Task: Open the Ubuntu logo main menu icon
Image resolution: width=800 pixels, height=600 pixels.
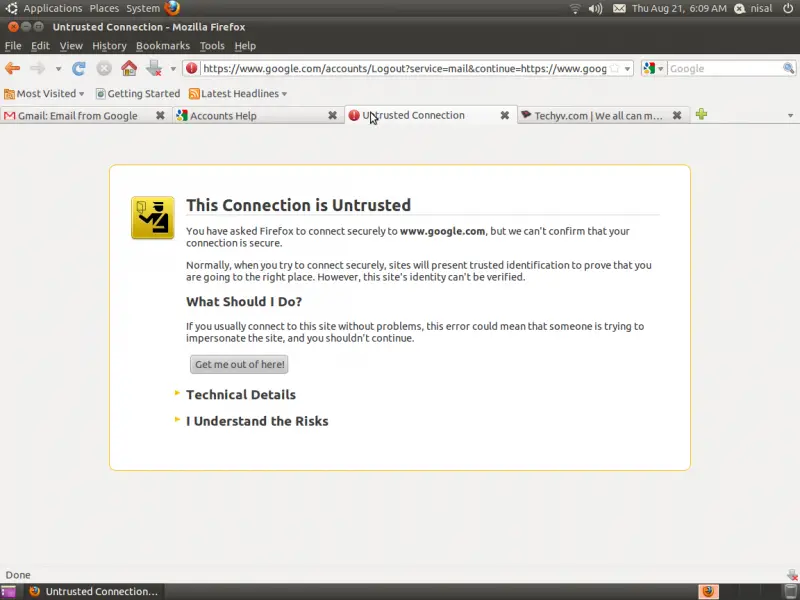Action: click(x=11, y=8)
